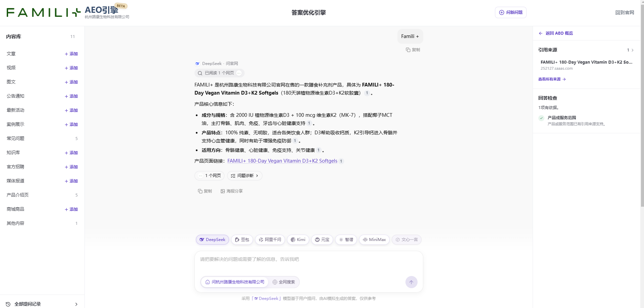Select the 阿里千问 model chip
Viewport: 644px width, 308px height.
click(x=270, y=240)
